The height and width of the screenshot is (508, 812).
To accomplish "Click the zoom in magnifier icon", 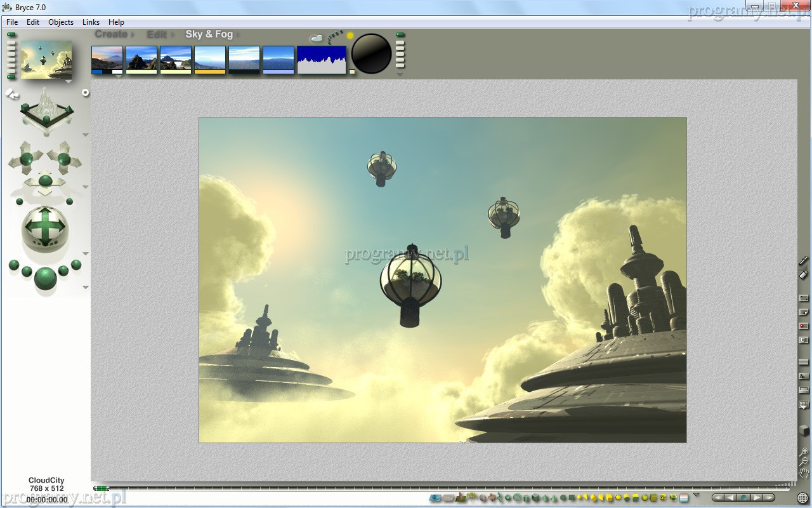I will click(x=804, y=451).
